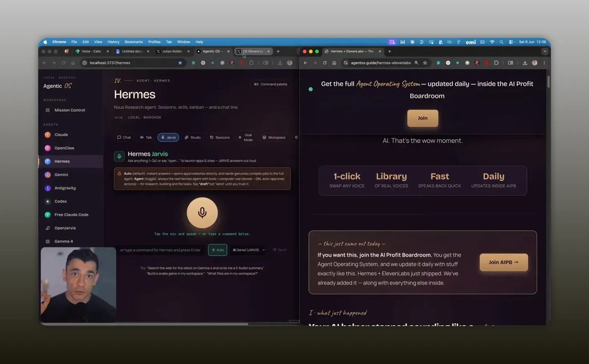Image resolution: width=589 pixels, height=364 pixels.
Task: Click the localhost:3737/hermes address bar
Action: tap(132, 63)
